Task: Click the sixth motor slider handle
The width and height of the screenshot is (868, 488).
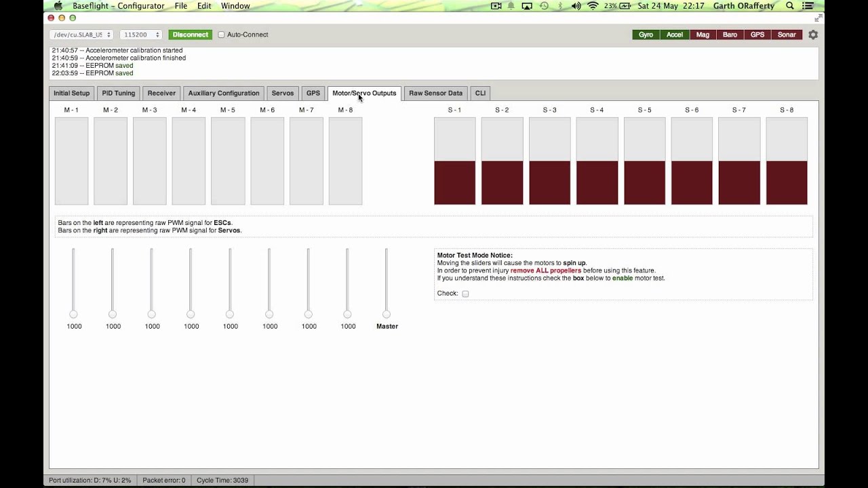Action: [269, 314]
